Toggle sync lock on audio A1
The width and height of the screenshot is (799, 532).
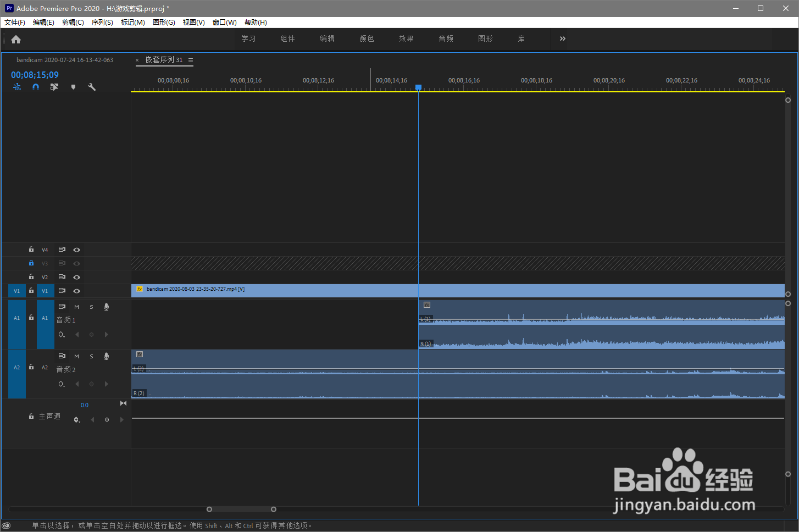coord(62,307)
